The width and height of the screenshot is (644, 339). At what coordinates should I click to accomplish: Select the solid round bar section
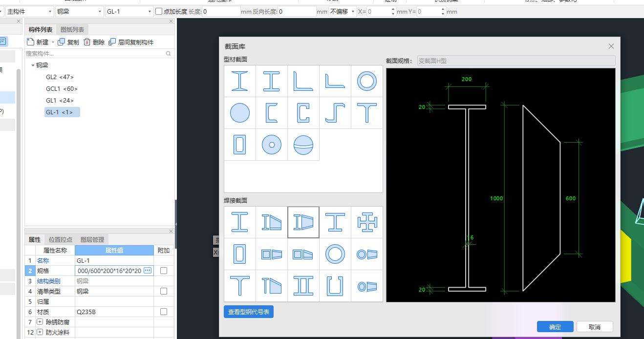point(240,113)
